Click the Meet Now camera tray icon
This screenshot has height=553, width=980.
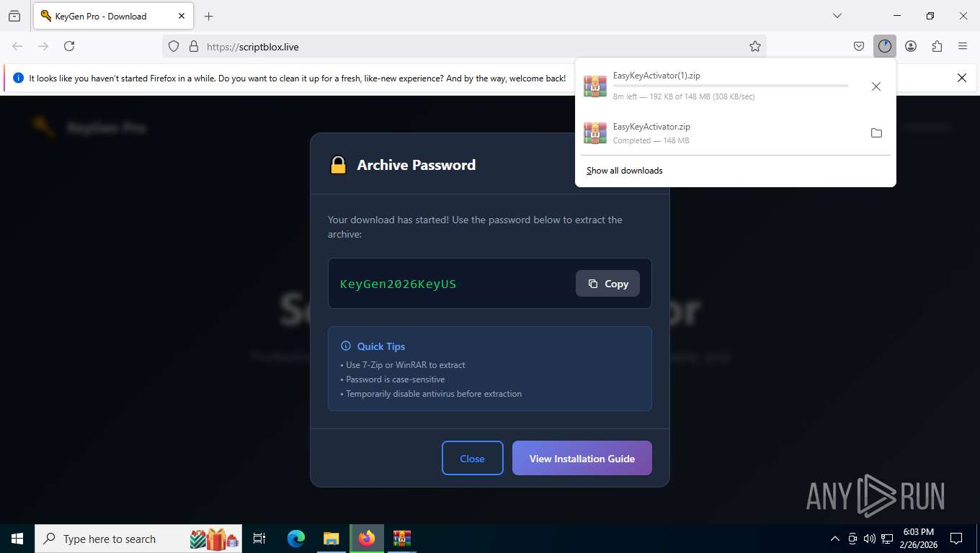(852, 539)
